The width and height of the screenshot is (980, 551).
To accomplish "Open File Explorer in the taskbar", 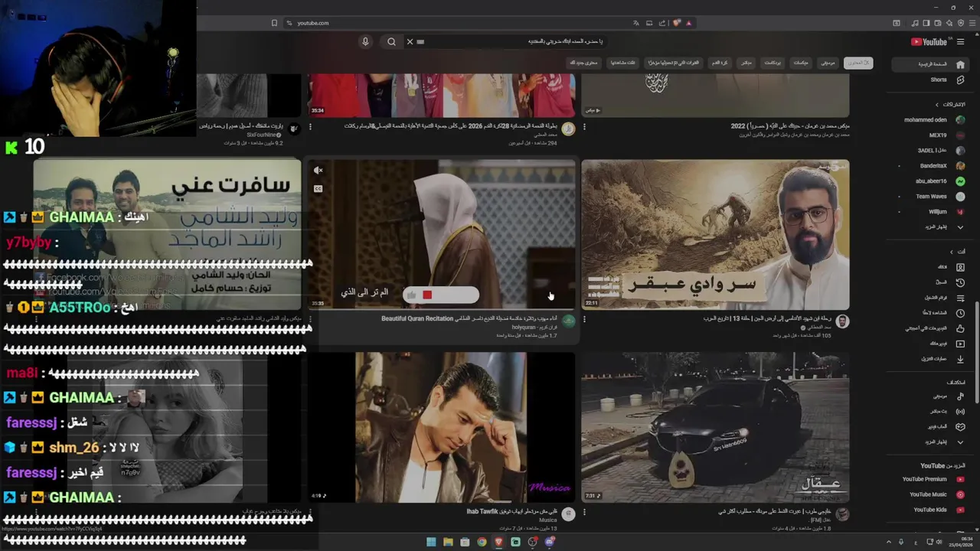I will click(448, 542).
